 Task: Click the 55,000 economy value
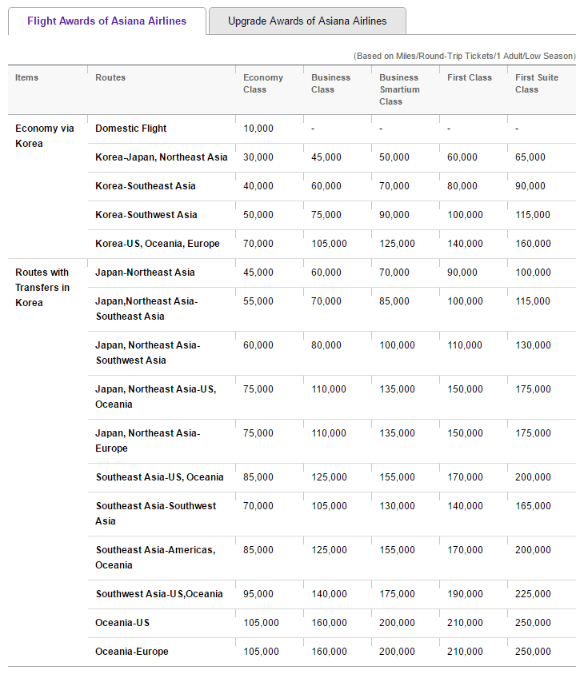coord(258,301)
